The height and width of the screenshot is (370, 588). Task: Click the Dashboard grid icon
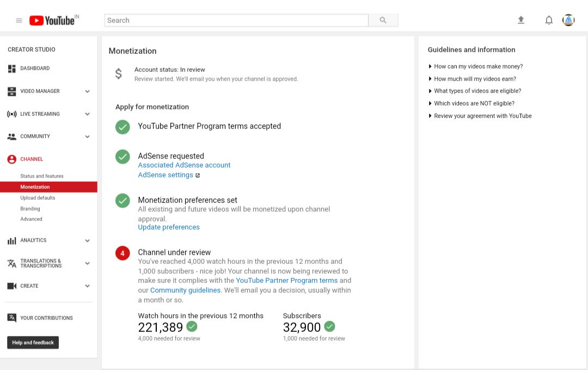coord(11,69)
